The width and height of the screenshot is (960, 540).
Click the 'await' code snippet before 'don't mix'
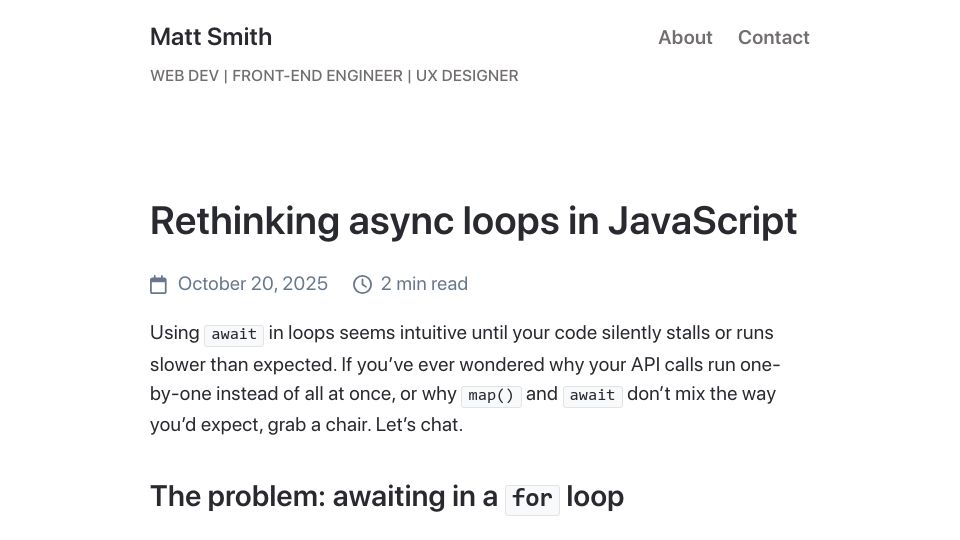[x=593, y=396]
